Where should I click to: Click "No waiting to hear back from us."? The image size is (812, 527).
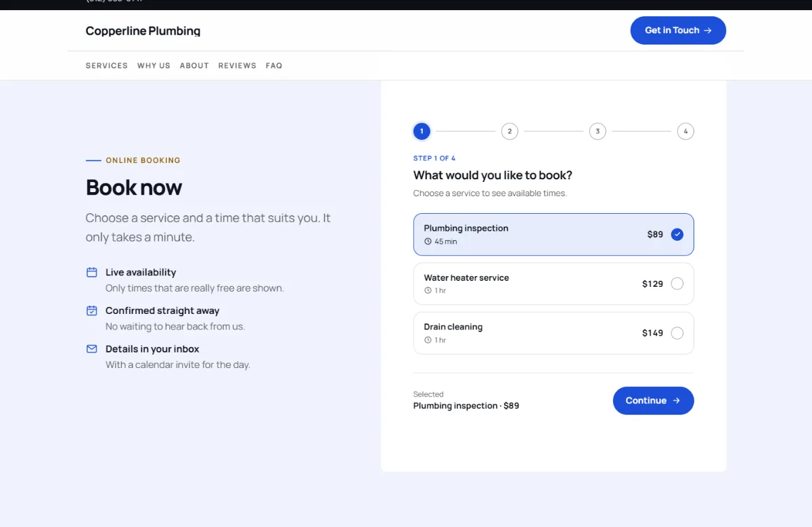click(x=175, y=327)
